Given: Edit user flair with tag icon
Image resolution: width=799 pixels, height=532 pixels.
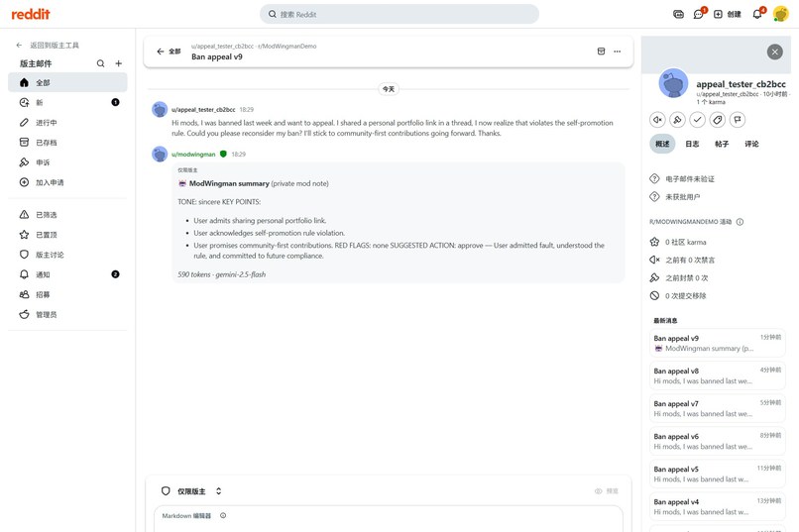Looking at the screenshot, I should click(718, 120).
